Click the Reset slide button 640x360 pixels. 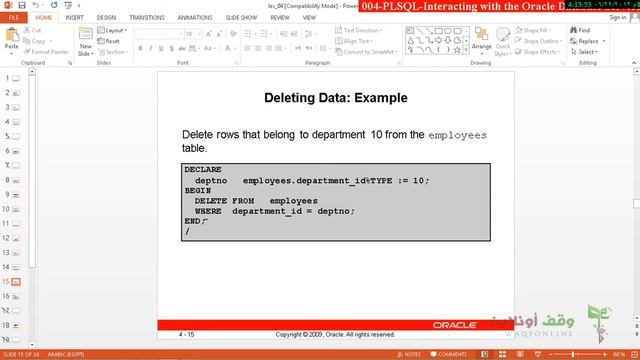pos(109,41)
